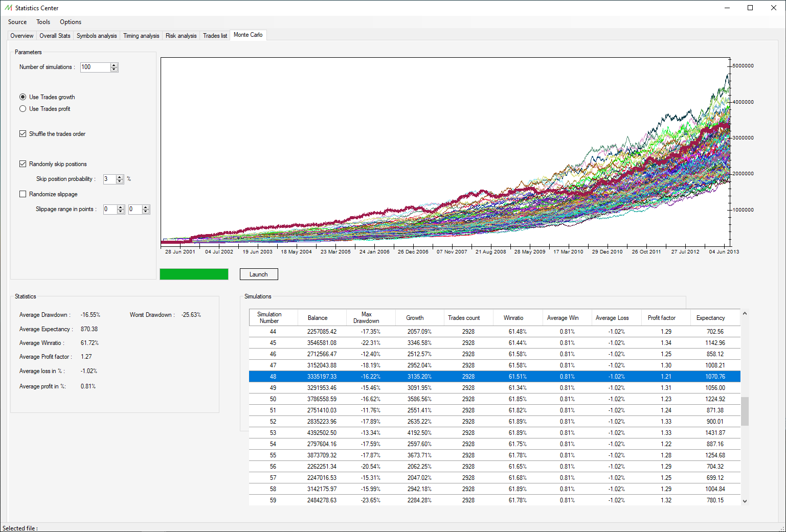This screenshot has width=786, height=532.
Task: Click the Statistics Center app icon in title bar
Action: click(x=8, y=8)
